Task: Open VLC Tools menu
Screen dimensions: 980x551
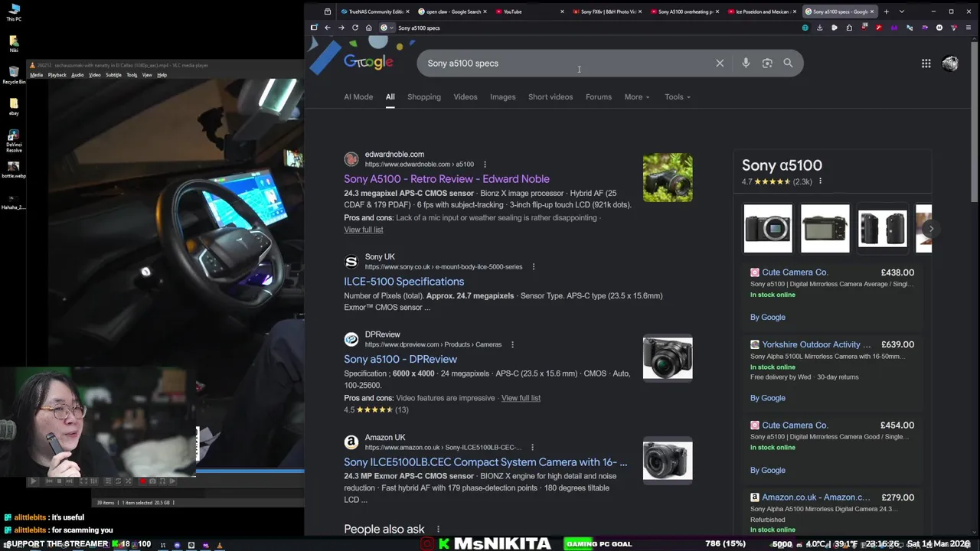Action: 132,75
